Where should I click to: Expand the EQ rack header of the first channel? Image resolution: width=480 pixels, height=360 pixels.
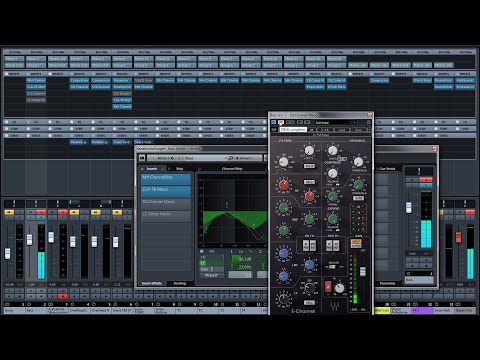14,122
